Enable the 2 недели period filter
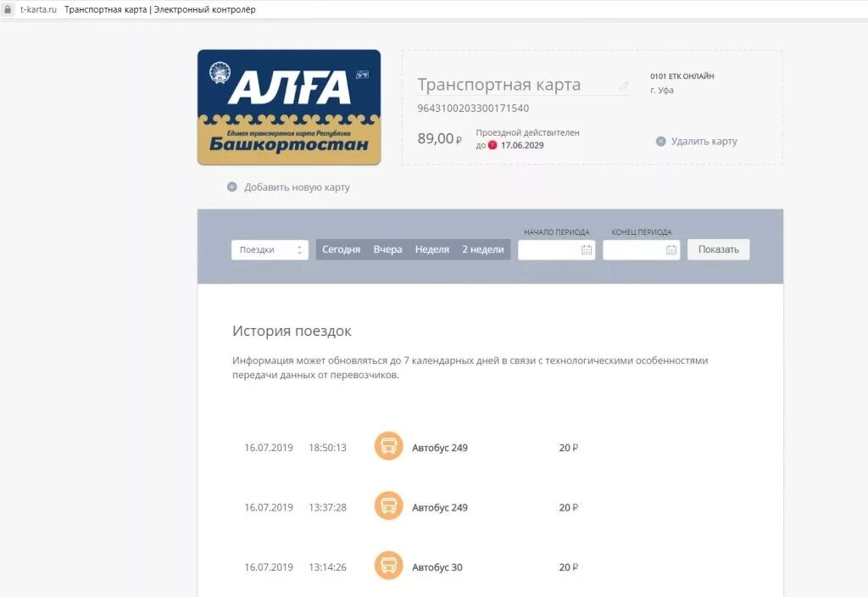 (482, 249)
